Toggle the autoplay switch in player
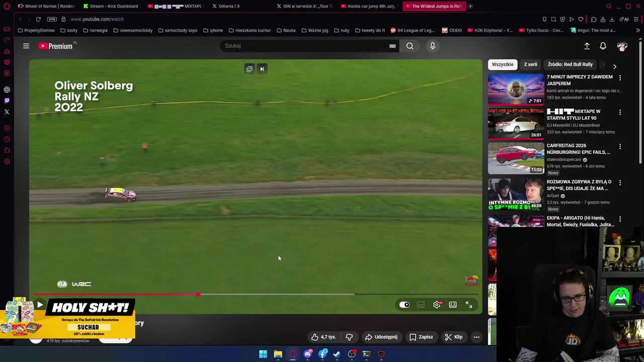The image size is (644, 362). pyautogui.click(x=405, y=305)
